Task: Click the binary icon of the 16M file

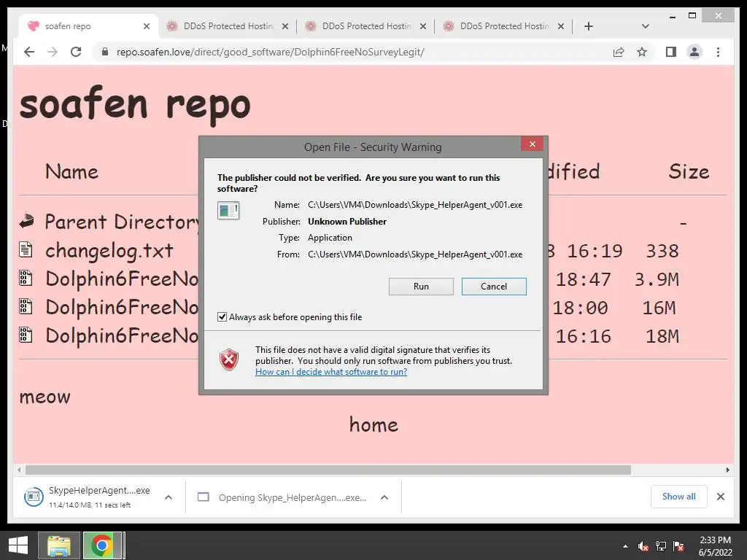Action: [26, 307]
